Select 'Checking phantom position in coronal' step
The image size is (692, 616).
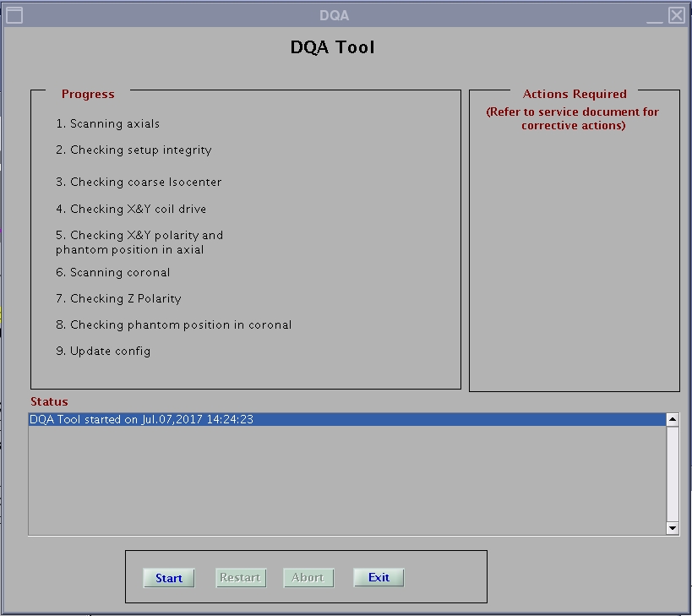point(173,325)
